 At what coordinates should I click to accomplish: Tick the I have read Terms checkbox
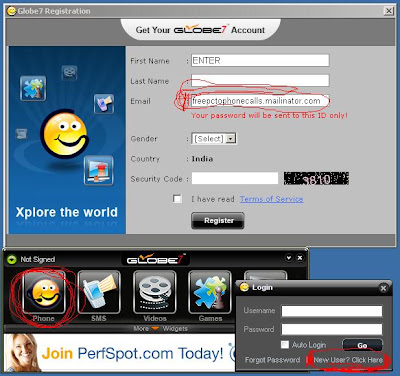pyautogui.click(x=177, y=199)
